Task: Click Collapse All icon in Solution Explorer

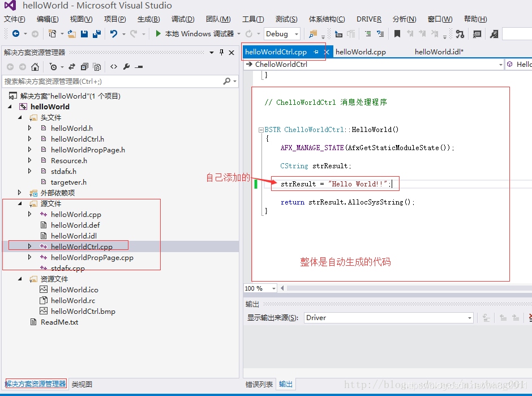Action: (84, 67)
